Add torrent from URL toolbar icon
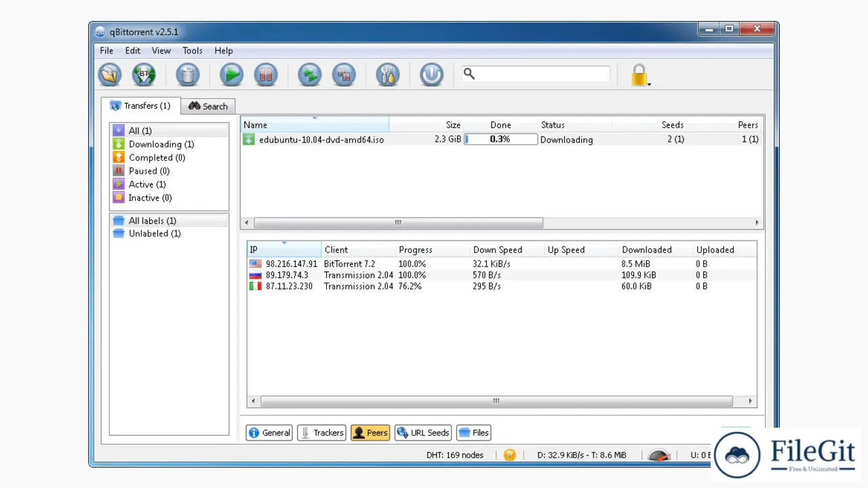The image size is (868, 488). point(144,75)
